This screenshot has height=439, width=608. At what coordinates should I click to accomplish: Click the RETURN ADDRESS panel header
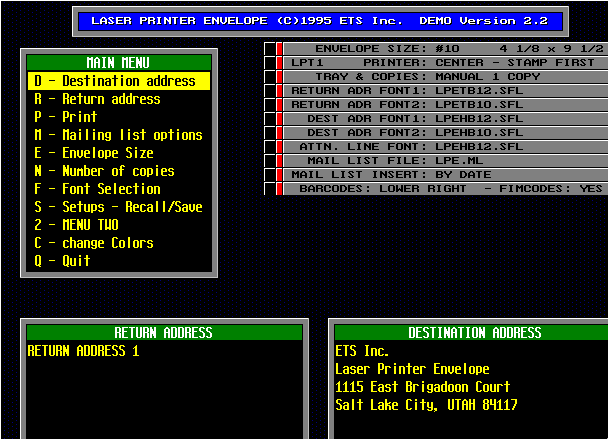(x=164, y=333)
